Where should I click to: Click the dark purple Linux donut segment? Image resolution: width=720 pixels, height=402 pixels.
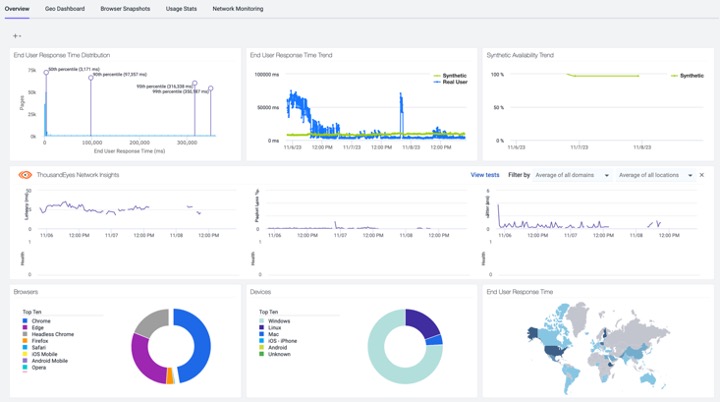(x=425, y=322)
